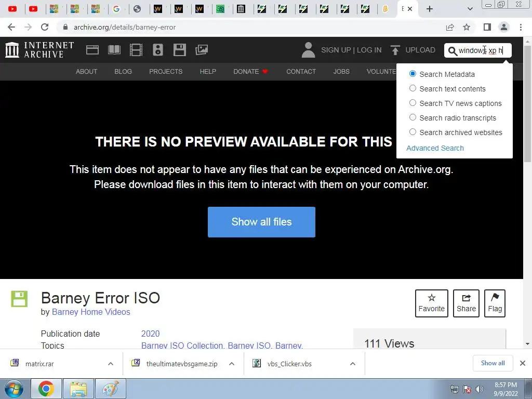Screen dimensions: 532x399
Task: Click the upload arrow icon
Action: click(395, 50)
